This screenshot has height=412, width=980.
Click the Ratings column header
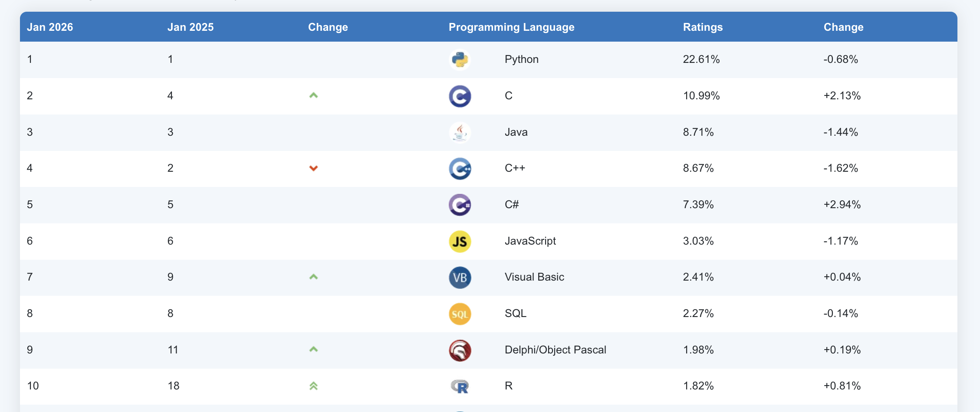[x=703, y=27]
